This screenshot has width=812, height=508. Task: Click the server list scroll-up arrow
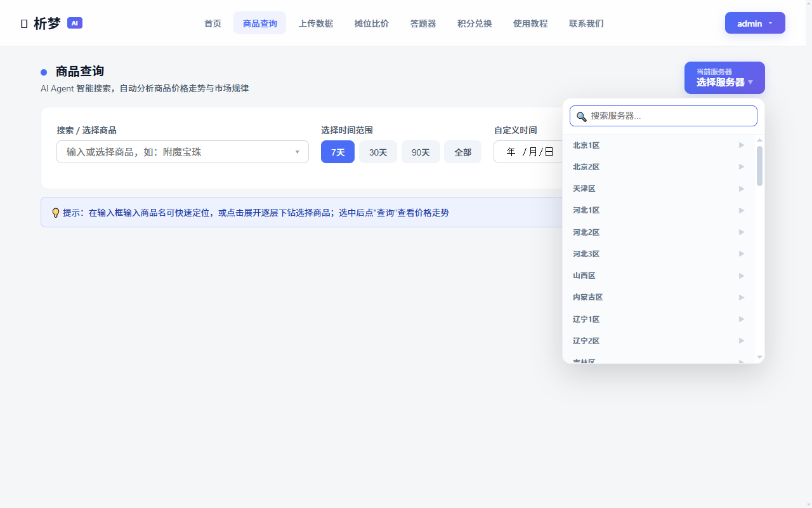(x=759, y=140)
